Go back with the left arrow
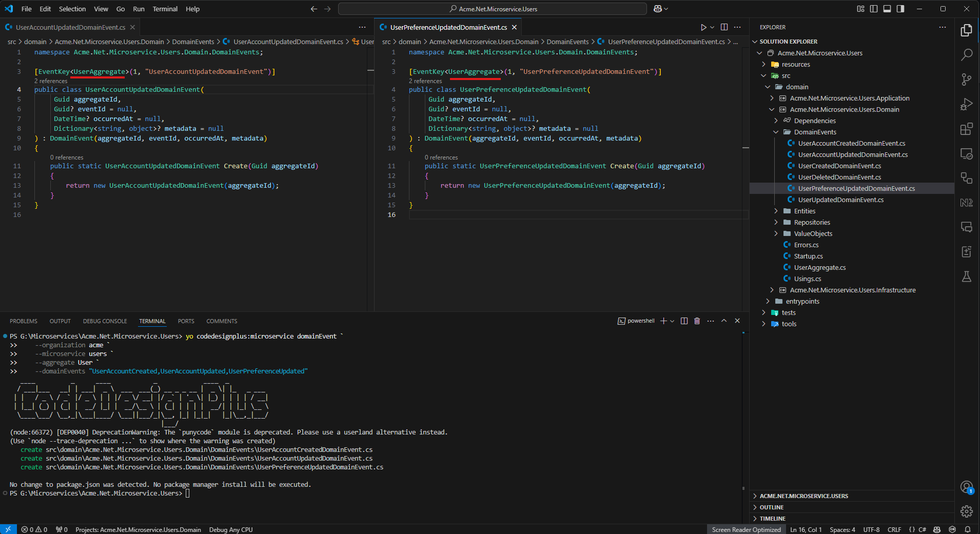980x534 pixels. pyautogui.click(x=314, y=9)
